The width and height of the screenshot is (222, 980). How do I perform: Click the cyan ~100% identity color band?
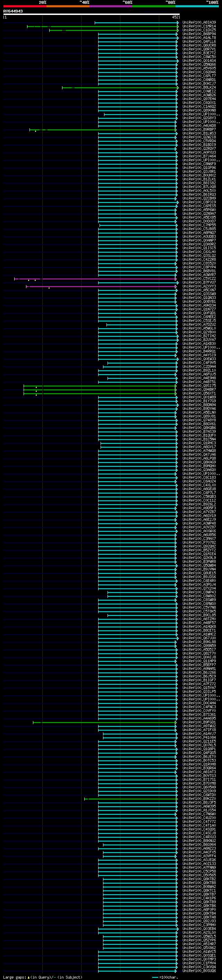tap(197, 6)
